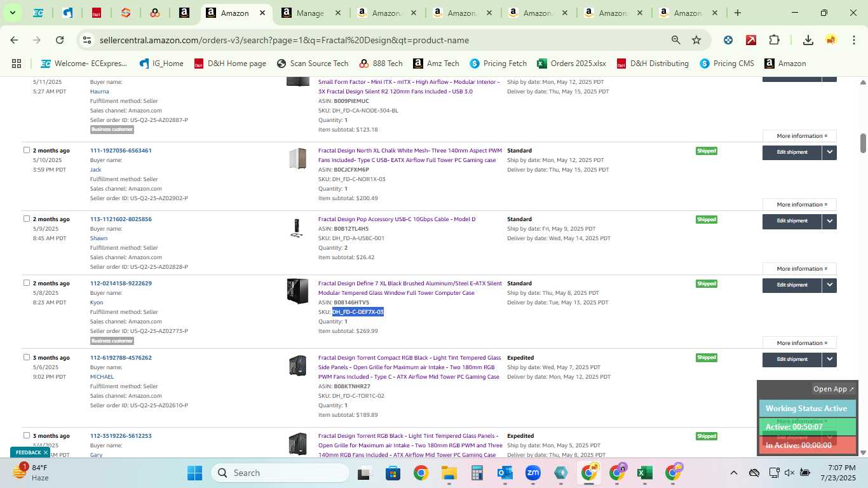Image resolution: width=868 pixels, height=488 pixels.
Task: Select checkbox for order 113-1121602-8025856
Action: [27, 219]
